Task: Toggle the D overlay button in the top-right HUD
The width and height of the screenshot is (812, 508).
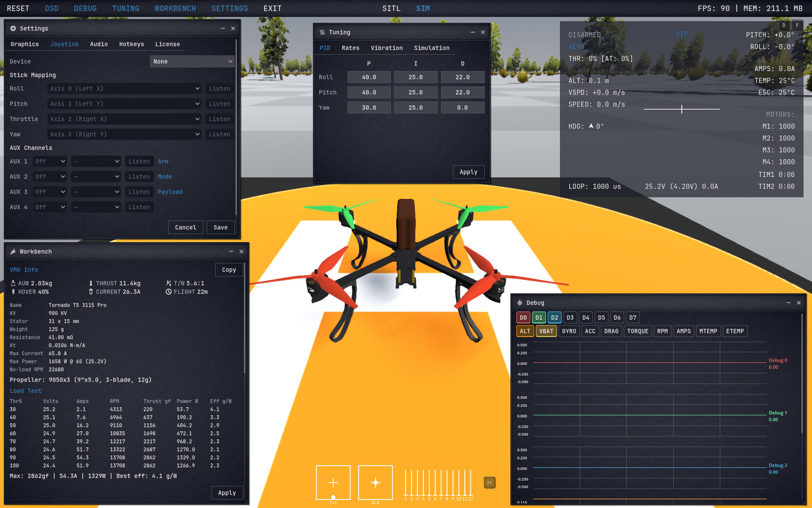Action: [783, 25]
